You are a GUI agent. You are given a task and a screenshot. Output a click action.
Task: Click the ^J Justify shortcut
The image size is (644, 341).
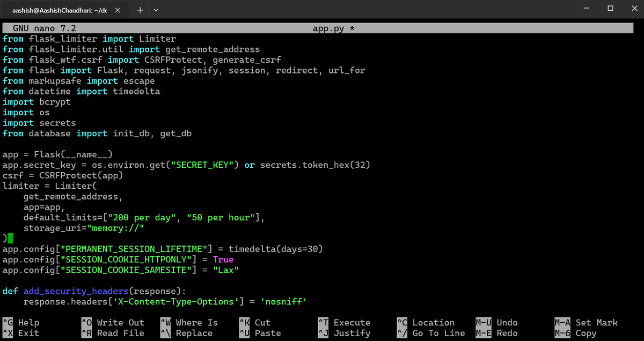(344, 333)
